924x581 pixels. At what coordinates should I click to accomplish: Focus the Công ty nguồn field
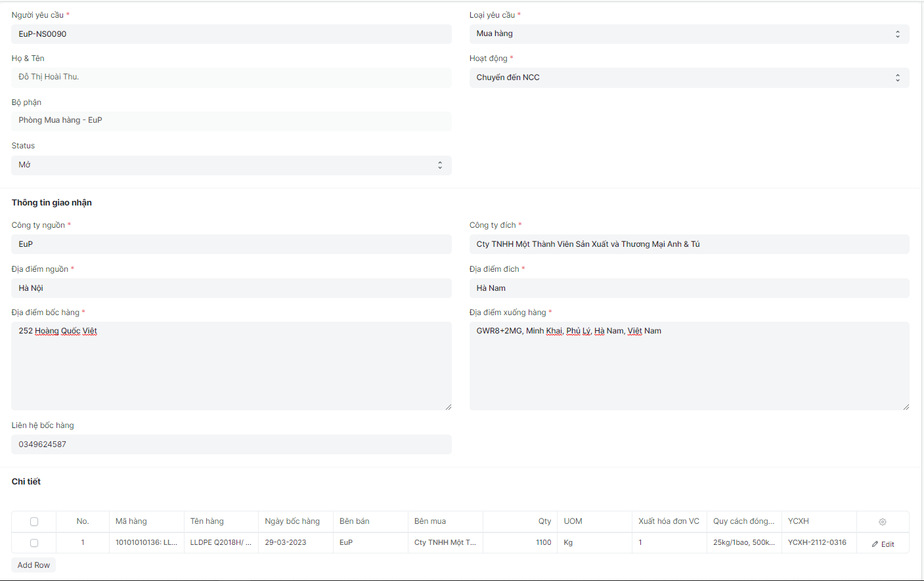(x=231, y=244)
